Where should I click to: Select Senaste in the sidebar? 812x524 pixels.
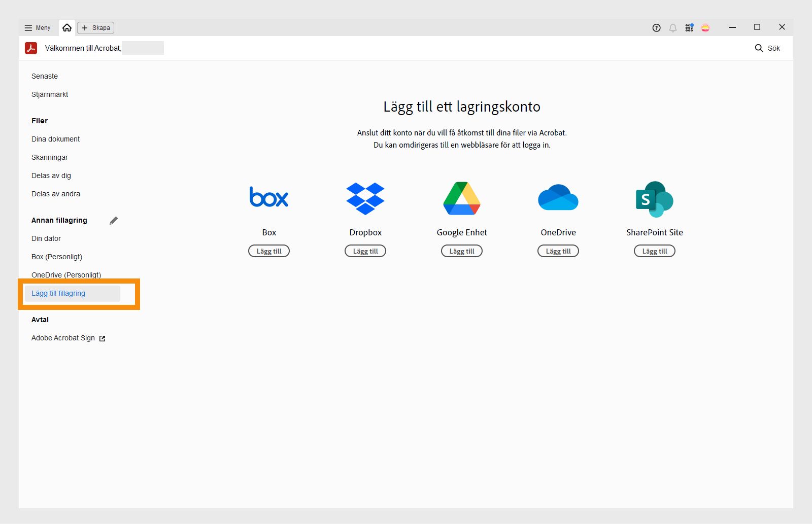45,76
